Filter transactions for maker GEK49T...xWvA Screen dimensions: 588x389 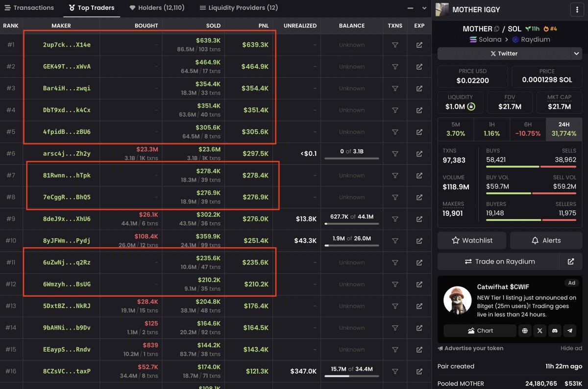click(x=395, y=67)
